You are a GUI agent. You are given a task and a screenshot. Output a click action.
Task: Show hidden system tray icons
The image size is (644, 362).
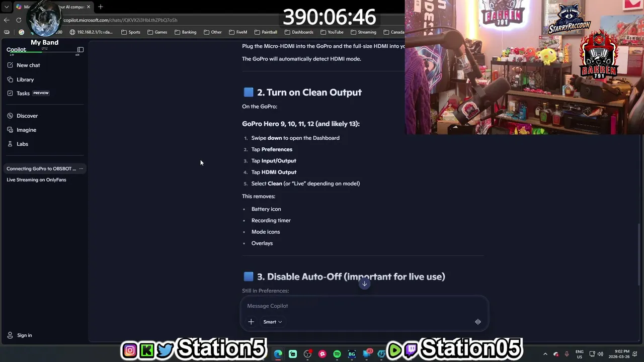[545, 354]
